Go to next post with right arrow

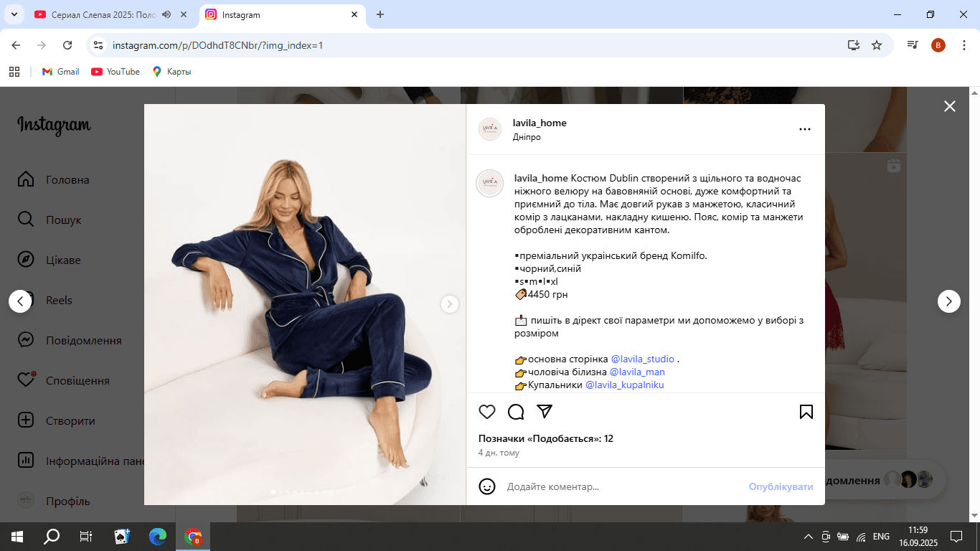pos(949,301)
